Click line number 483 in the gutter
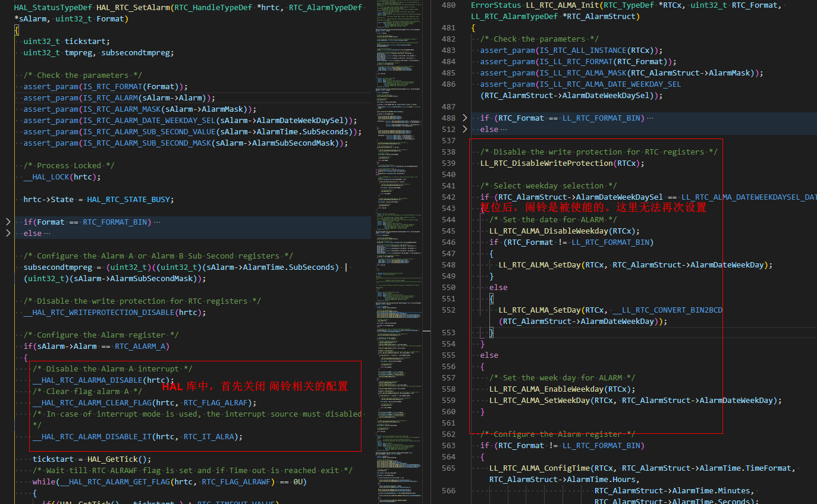The height and width of the screenshot is (504, 817). [448, 51]
